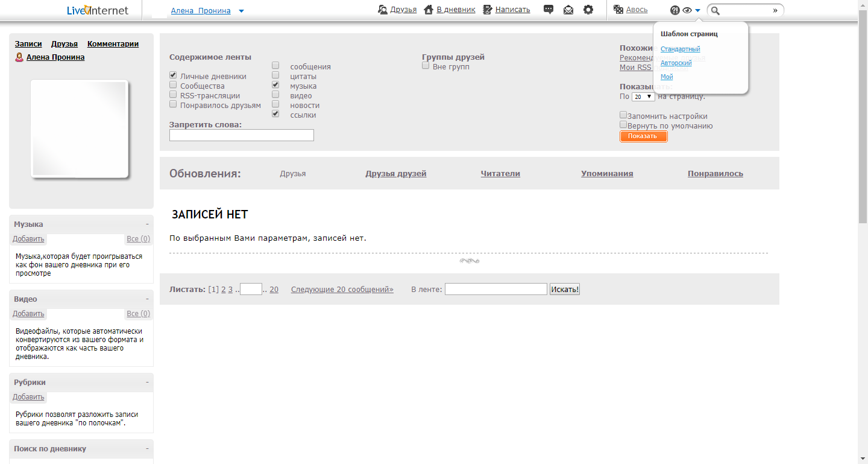Open the Записи link in the sidebar
Image resolution: width=868 pixels, height=464 pixels.
point(28,44)
